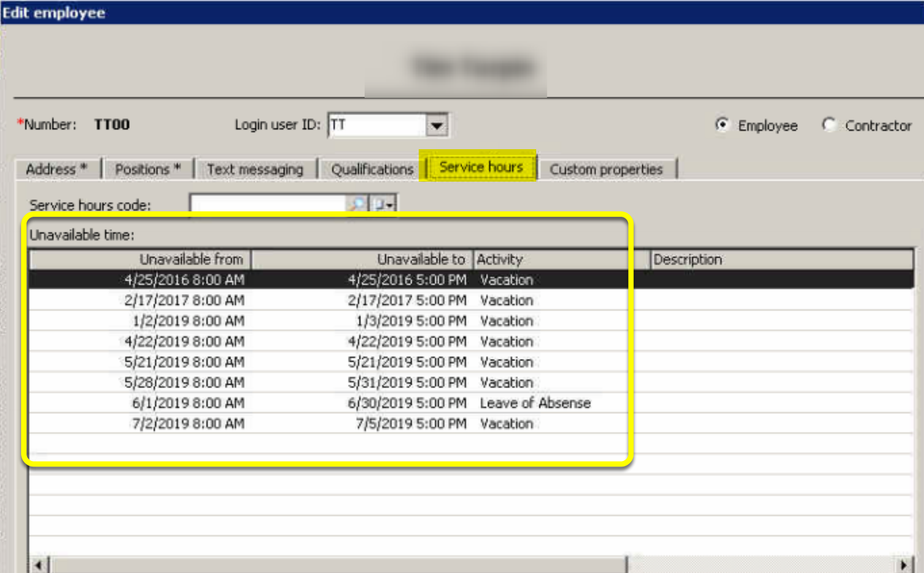Image resolution: width=924 pixels, height=573 pixels.
Task: Open the Text messaging tab
Action: coord(255,169)
